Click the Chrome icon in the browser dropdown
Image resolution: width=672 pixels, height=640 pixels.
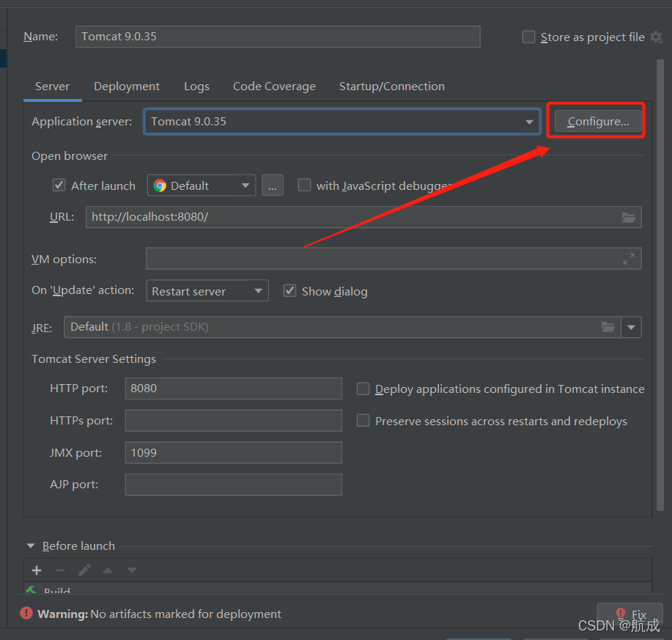pyautogui.click(x=160, y=185)
